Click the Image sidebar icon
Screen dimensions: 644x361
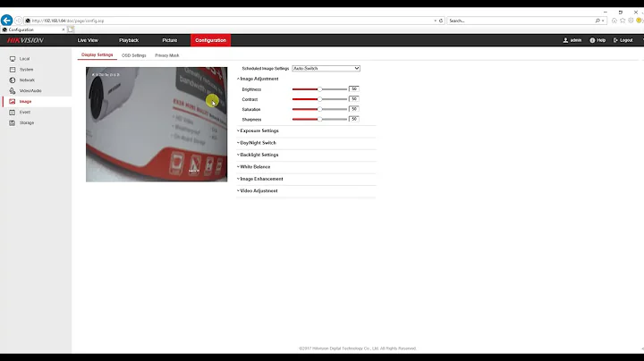pyautogui.click(x=13, y=102)
